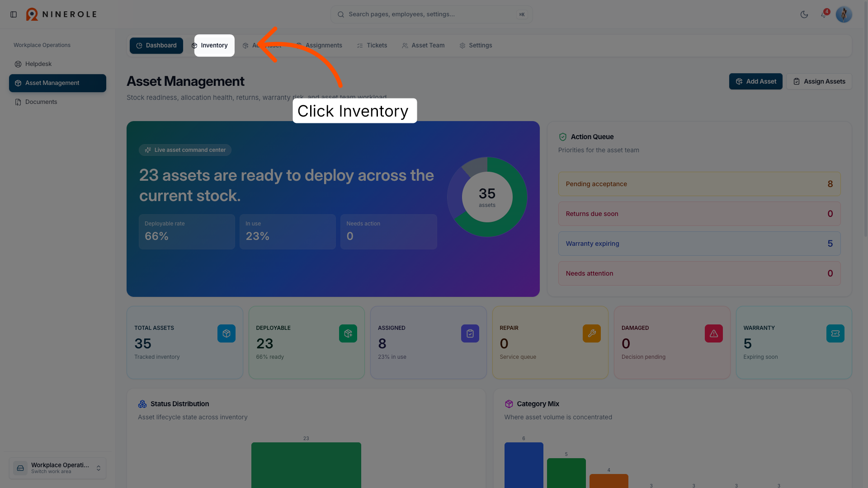Screen dimensions: 868x488
Task: Click the Needs action 0 tile
Action: [389, 232]
